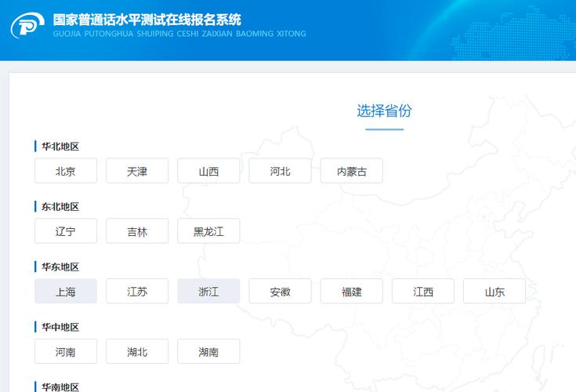Choose 黑龙江 province
This screenshot has height=392, width=576.
click(208, 231)
